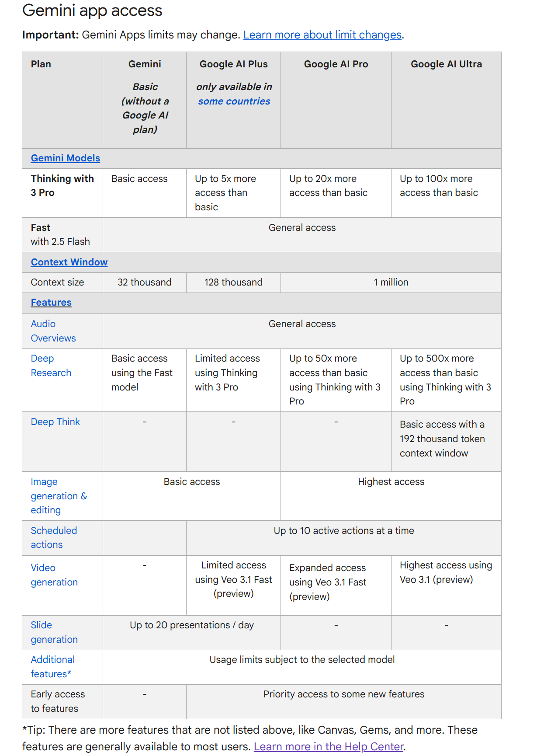Open 'Image generation & editing' link

(59, 496)
